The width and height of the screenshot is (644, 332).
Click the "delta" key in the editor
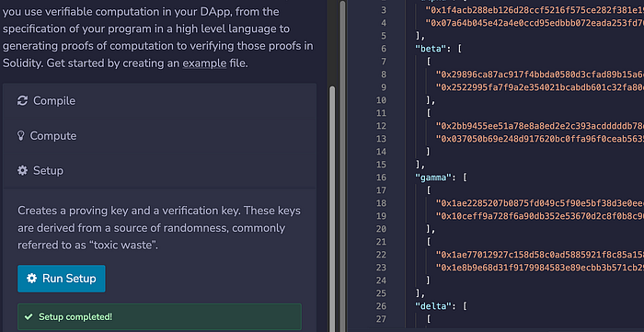(x=433, y=306)
